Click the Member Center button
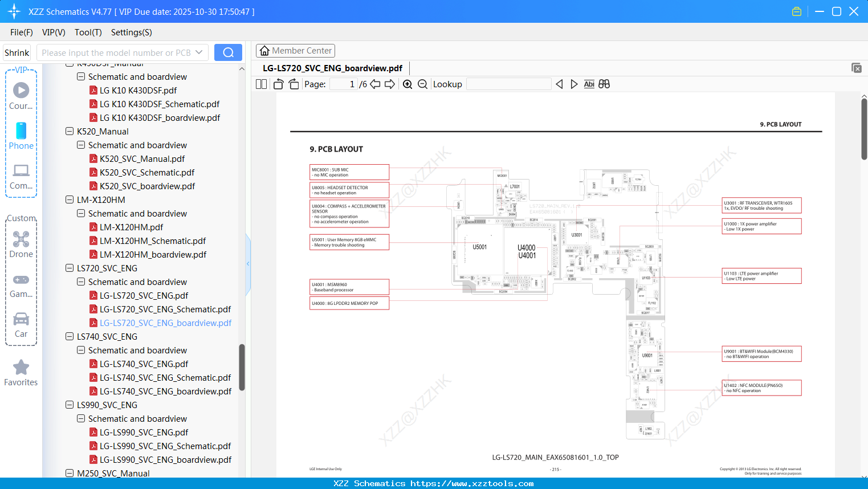 [x=295, y=51]
